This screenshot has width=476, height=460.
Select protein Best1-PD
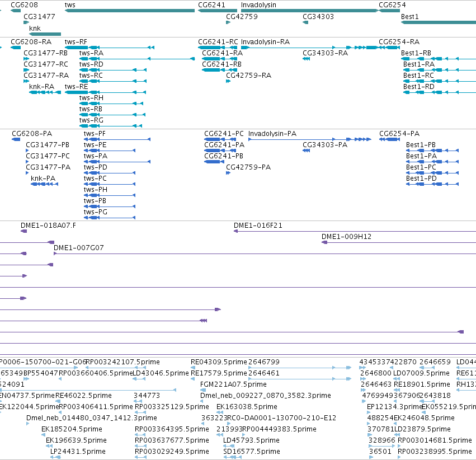point(432,184)
